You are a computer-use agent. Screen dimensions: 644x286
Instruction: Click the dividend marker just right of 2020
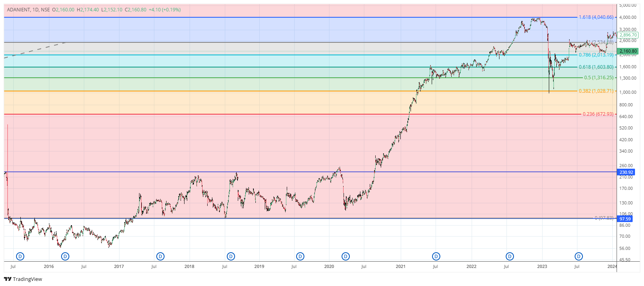point(346,257)
